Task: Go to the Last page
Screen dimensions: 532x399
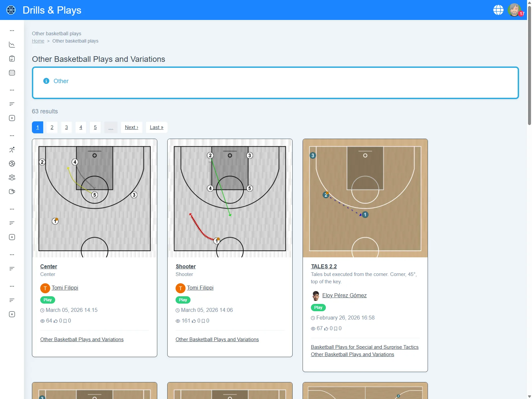Action: click(156, 127)
